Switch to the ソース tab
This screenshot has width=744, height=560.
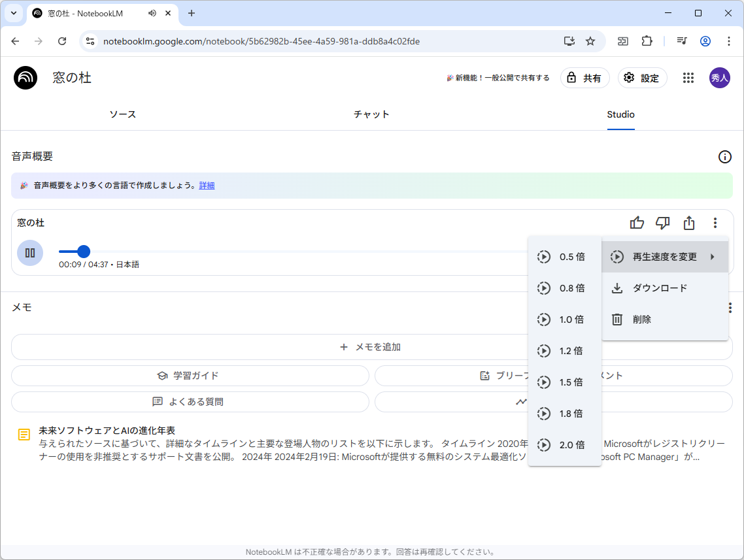point(122,114)
